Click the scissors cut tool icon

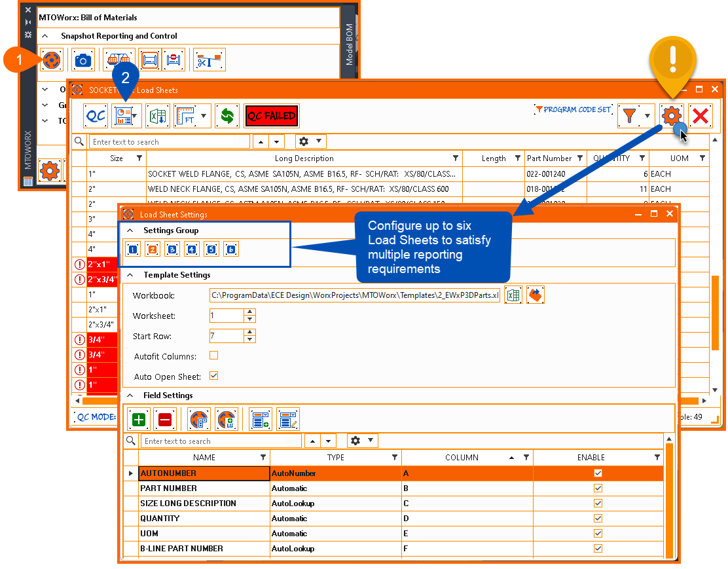click(x=209, y=60)
